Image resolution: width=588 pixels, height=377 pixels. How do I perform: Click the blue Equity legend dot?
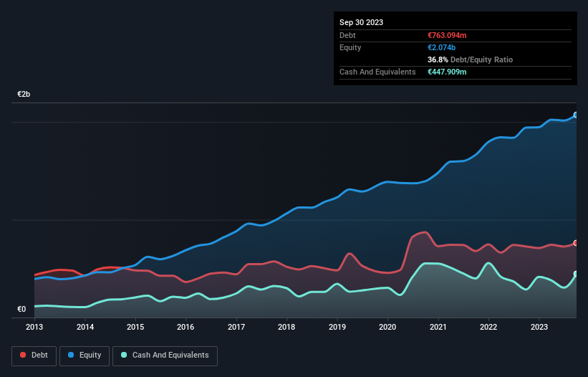pos(71,355)
